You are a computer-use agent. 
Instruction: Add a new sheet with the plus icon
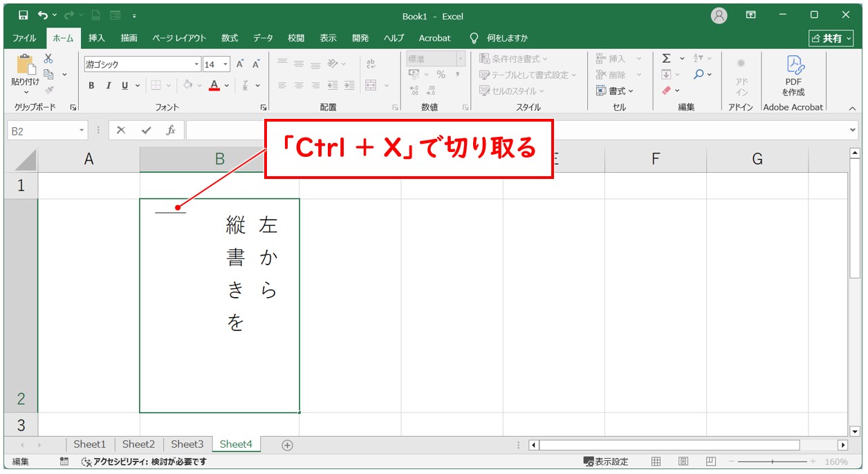288,445
